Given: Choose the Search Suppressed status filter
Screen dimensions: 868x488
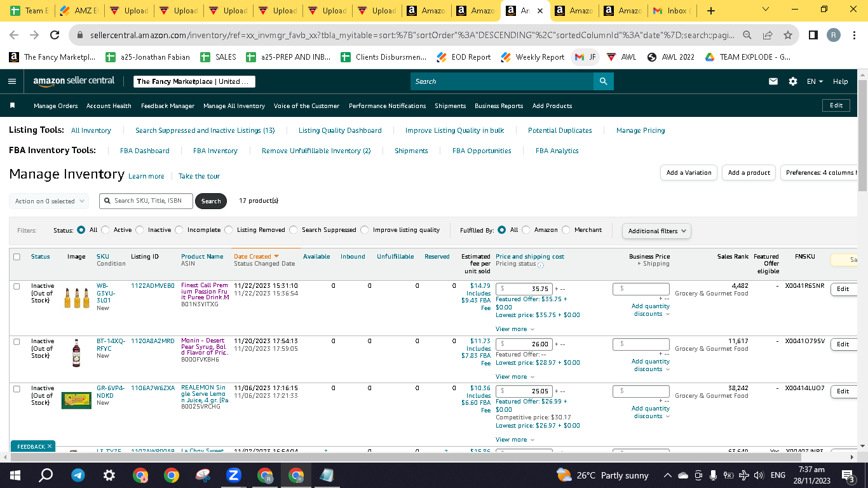Looking at the screenshot, I should [x=294, y=230].
